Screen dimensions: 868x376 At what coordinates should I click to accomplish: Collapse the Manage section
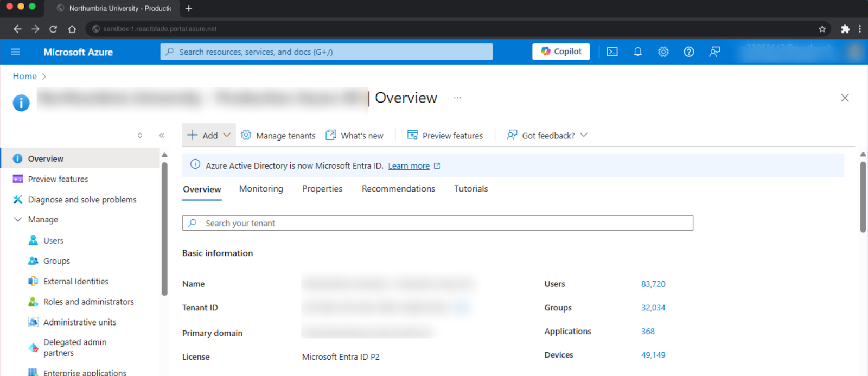click(x=18, y=220)
